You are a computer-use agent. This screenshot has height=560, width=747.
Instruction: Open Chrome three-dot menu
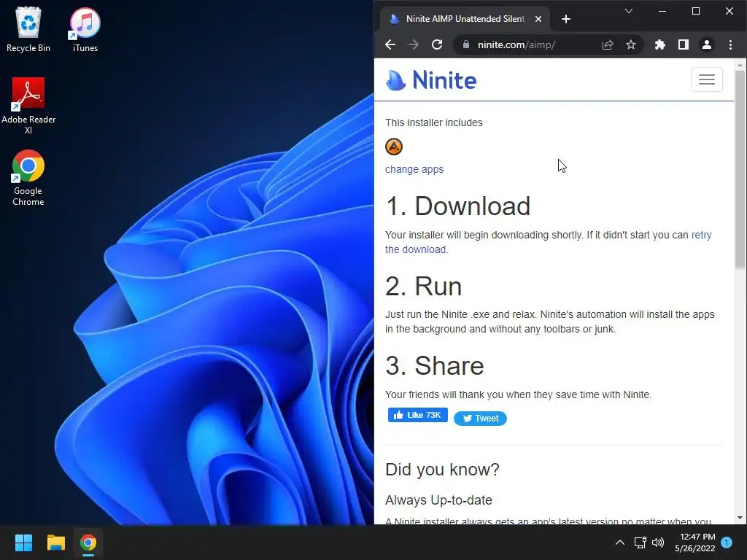click(730, 44)
